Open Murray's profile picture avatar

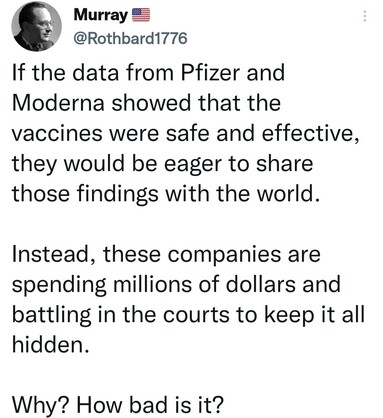[36, 26]
